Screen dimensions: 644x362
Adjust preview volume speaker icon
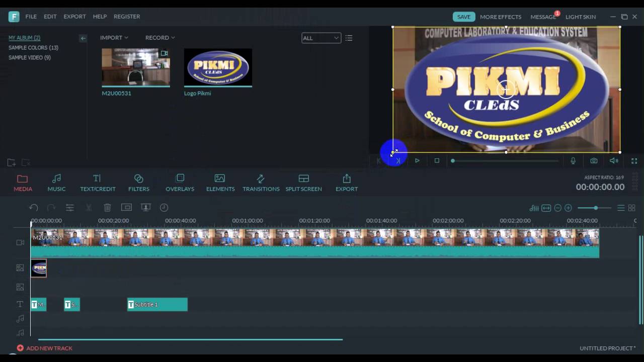[x=614, y=161]
